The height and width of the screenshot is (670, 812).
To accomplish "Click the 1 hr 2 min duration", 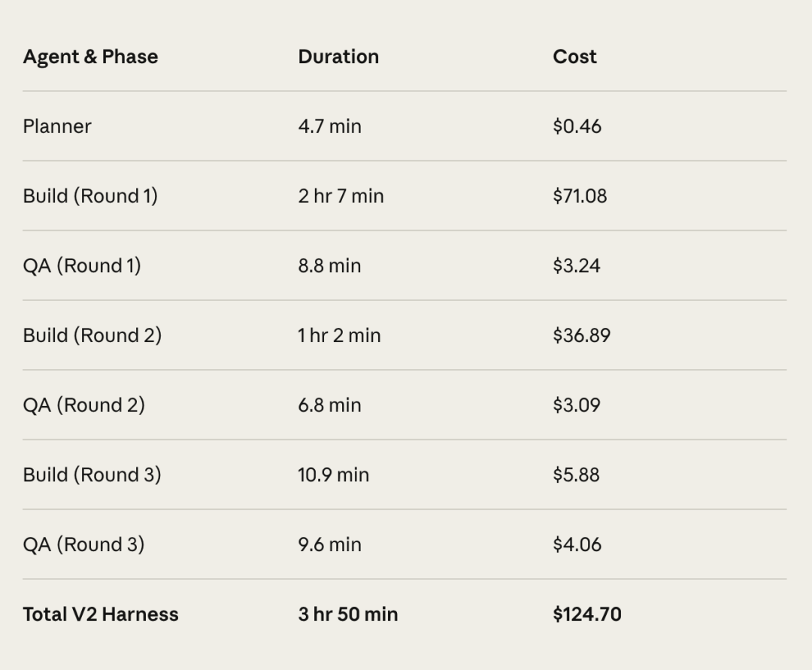I will pos(339,335).
